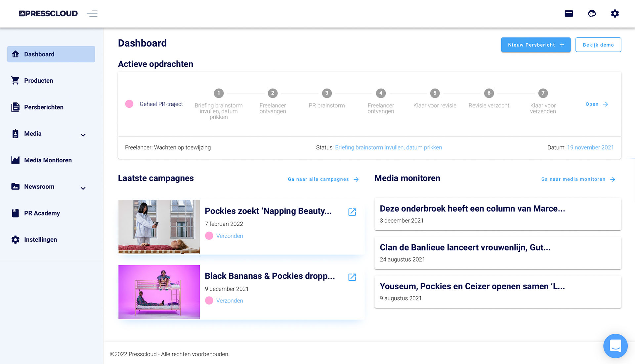Click the Producten shopping cart icon
Viewport: 635px width, 364px height.
point(15,80)
